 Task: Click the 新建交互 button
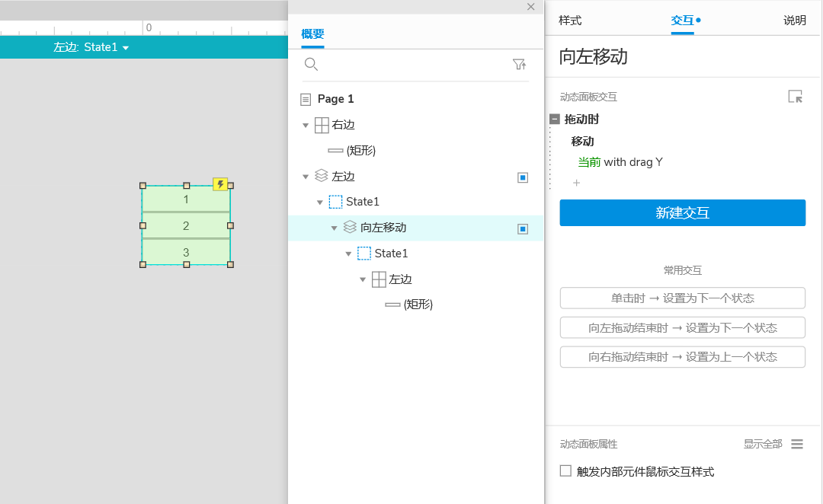click(682, 213)
